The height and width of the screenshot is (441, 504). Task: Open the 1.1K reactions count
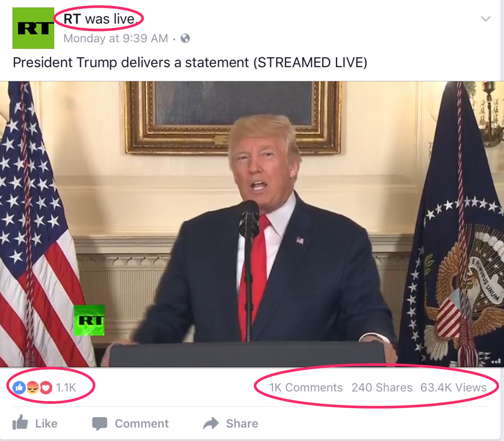(66, 388)
